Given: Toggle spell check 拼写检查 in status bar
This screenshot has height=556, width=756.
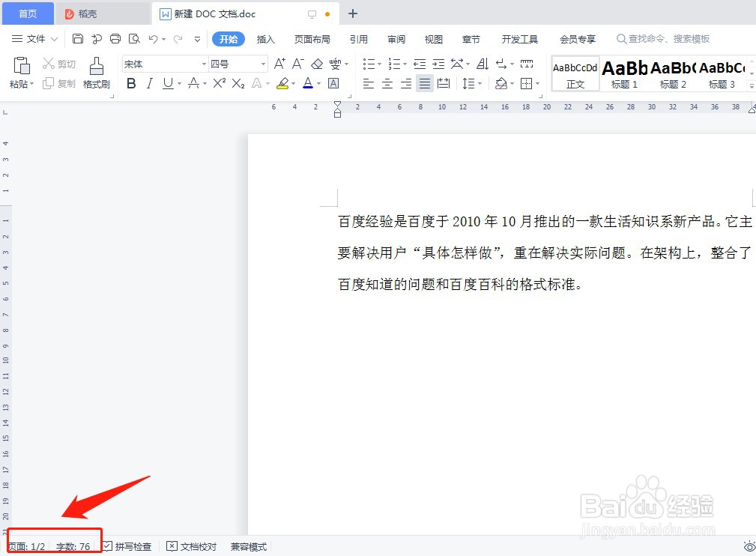Looking at the screenshot, I should (x=127, y=547).
